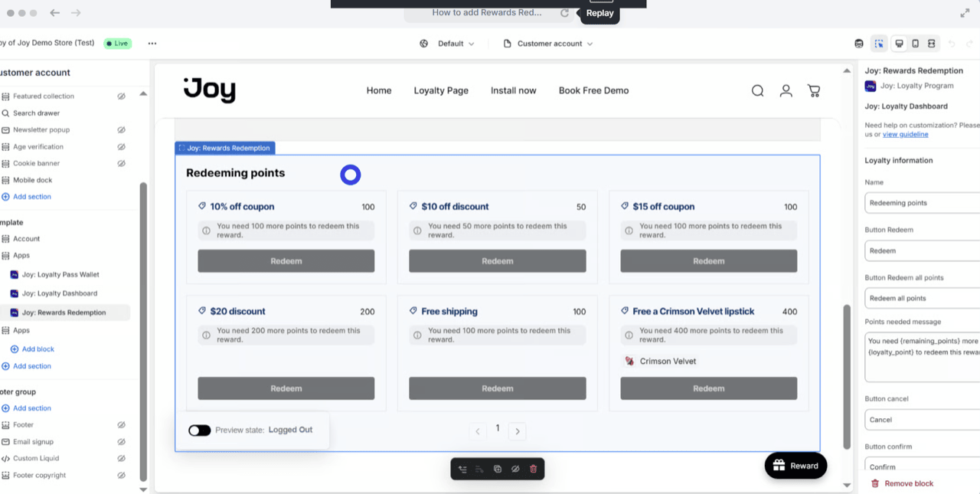980x494 pixels.
Task: Click the preview scroll up arrow
Action: pyautogui.click(x=847, y=70)
